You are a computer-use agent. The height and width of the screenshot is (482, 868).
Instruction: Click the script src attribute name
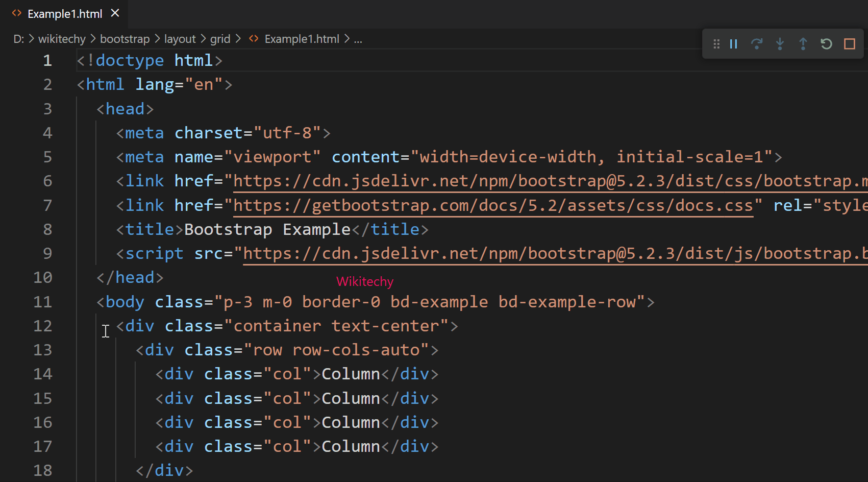[209, 254]
